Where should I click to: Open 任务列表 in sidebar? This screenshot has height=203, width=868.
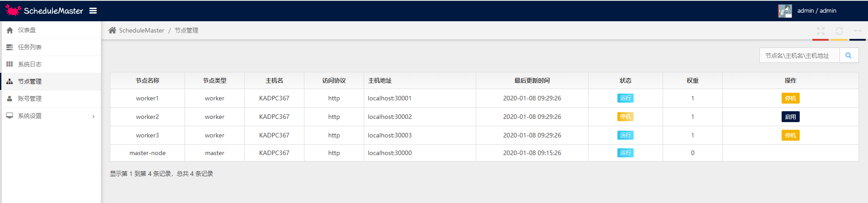(x=29, y=47)
